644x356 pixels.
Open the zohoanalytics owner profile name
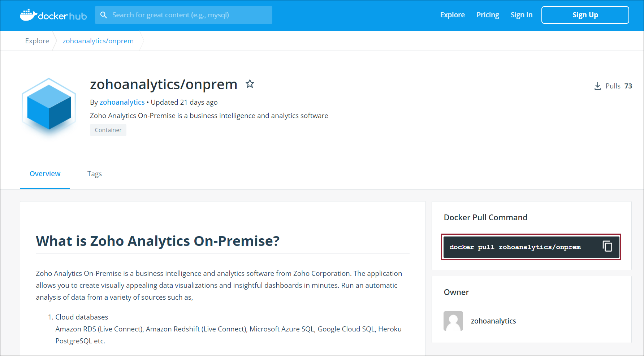493,321
